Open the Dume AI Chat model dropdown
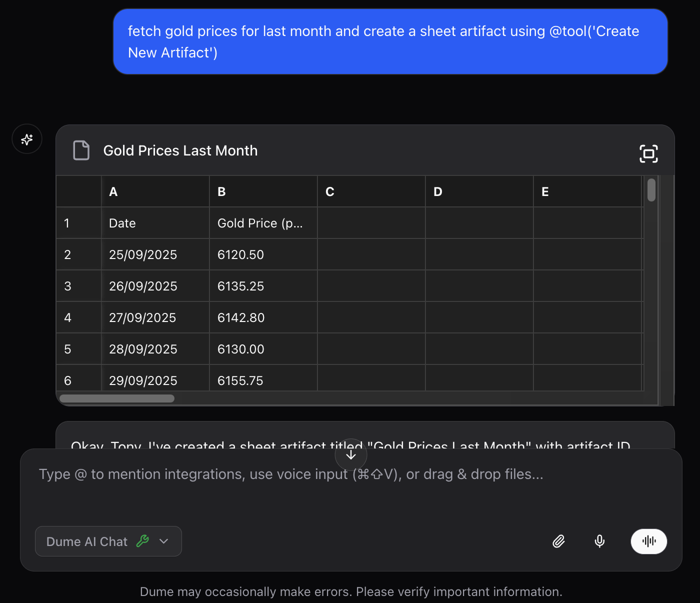Image resolution: width=700 pixels, height=603 pixels. pyautogui.click(x=108, y=541)
